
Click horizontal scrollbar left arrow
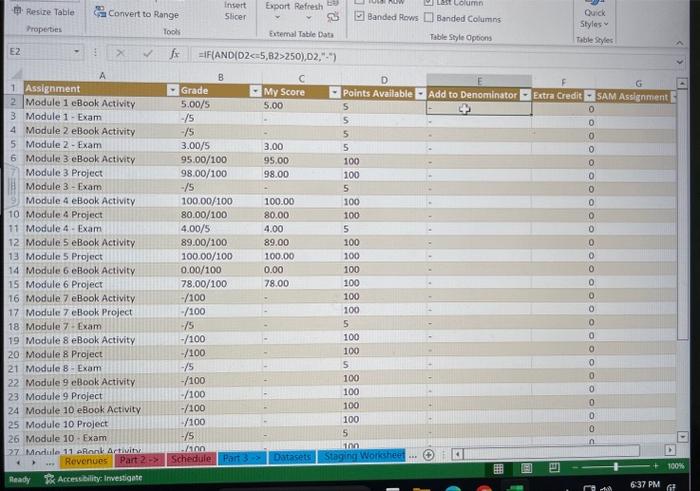click(457, 454)
